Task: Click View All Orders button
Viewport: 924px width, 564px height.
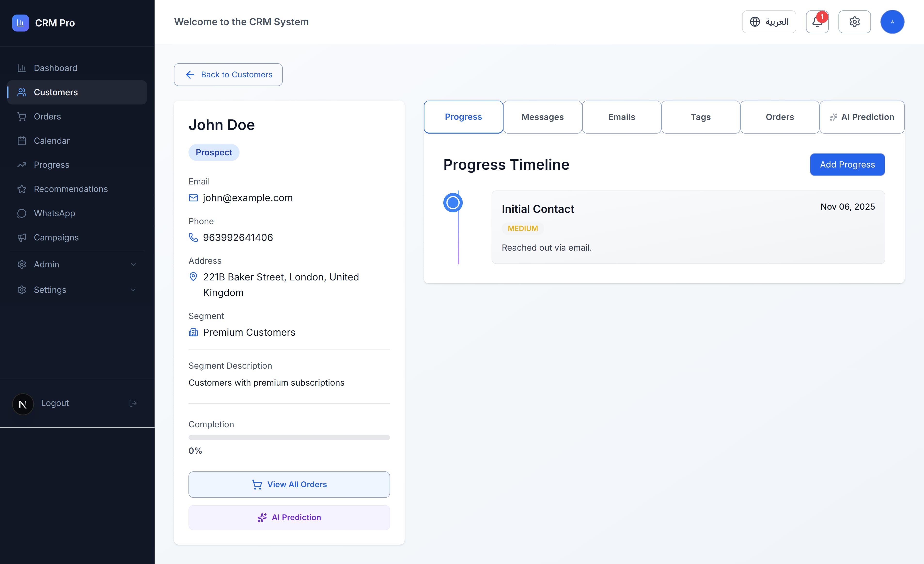Action: point(289,485)
